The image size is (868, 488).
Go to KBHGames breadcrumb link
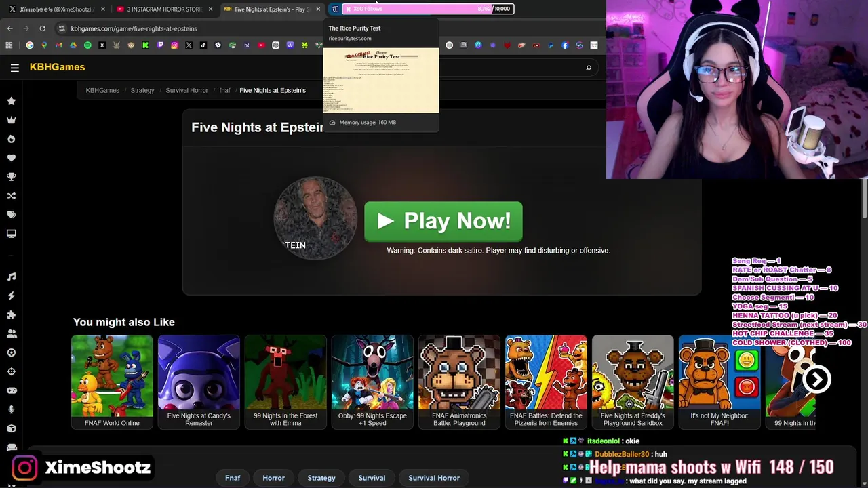(102, 90)
